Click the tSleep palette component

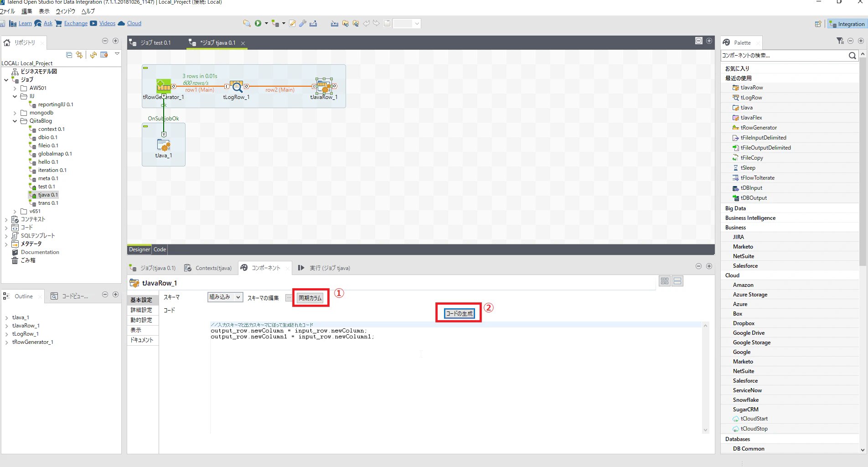point(748,168)
